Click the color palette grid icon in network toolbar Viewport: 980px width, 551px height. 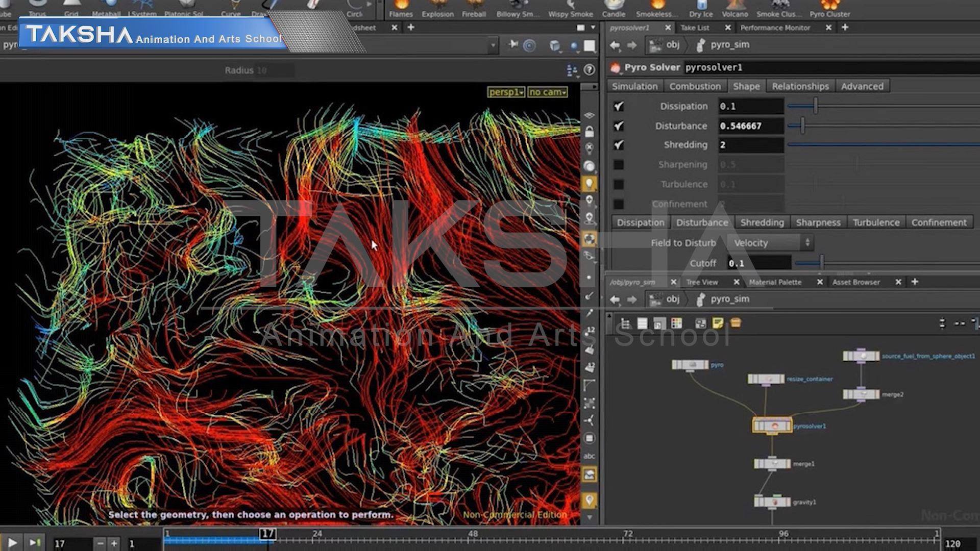click(x=677, y=323)
